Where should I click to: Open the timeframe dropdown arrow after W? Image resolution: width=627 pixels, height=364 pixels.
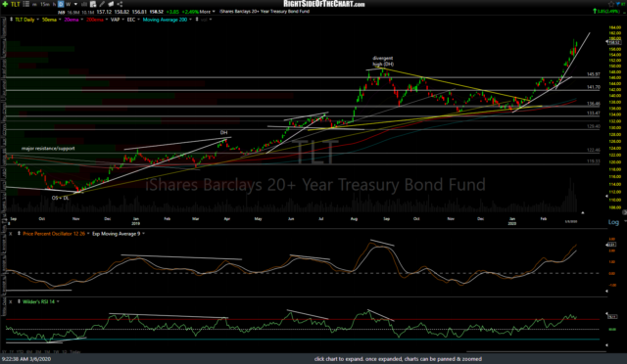coord(75,4)
